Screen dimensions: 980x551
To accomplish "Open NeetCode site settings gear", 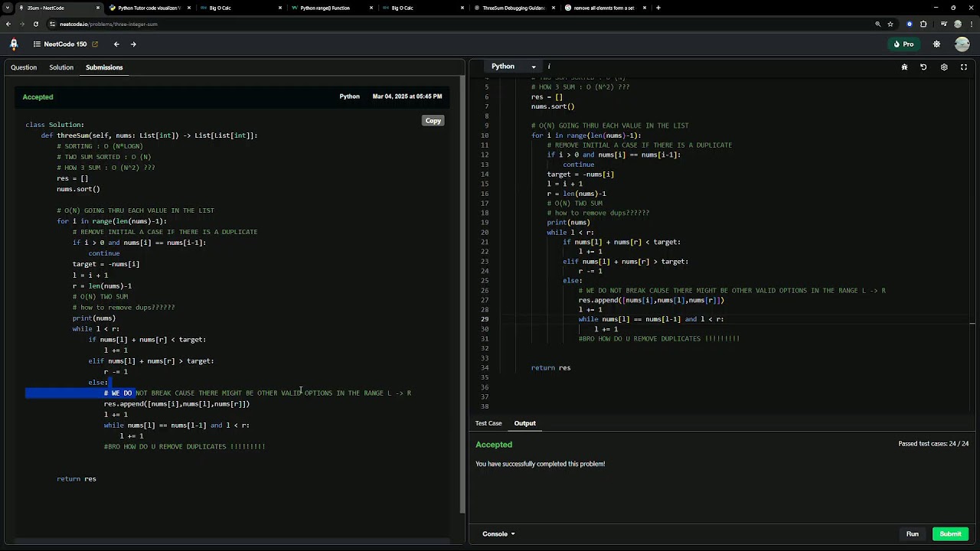I will (936, 44).
